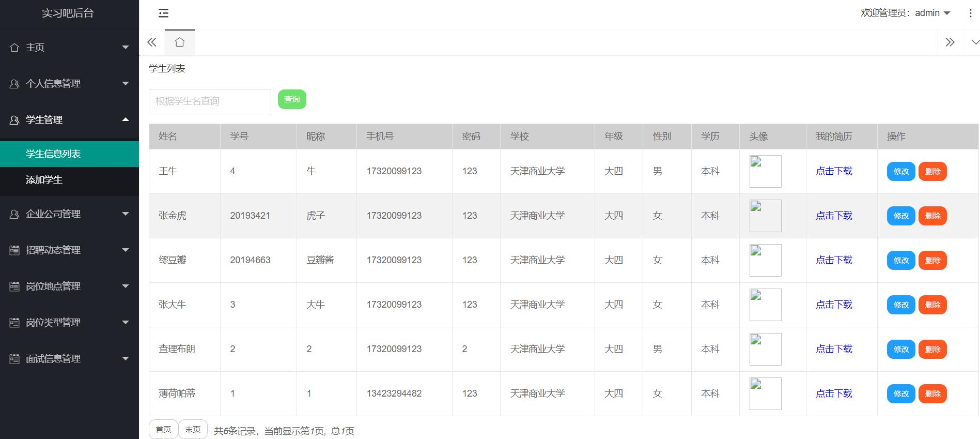Download 张大牛's resume via 点击下载
Screen dimensions: 980x439
point(834,305)
